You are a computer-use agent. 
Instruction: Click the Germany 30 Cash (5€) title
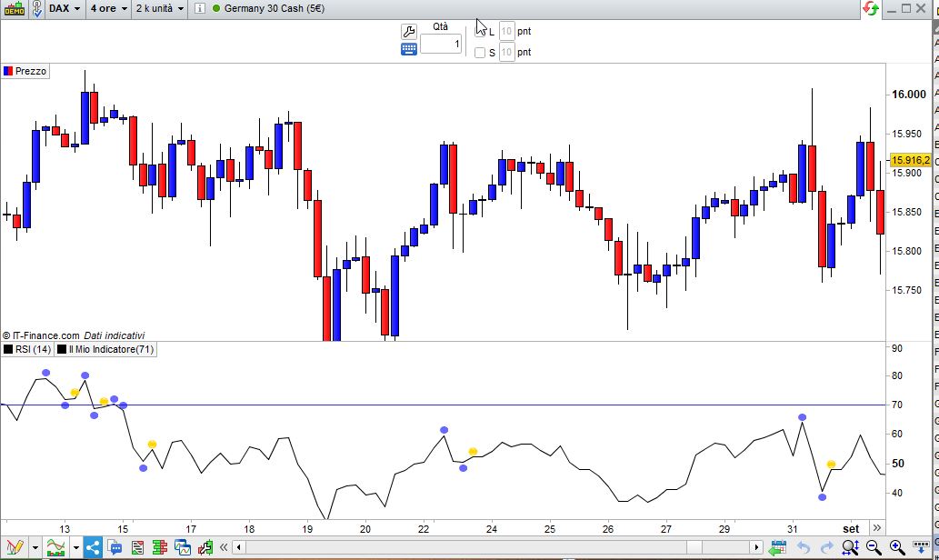[x=275, y=8]
